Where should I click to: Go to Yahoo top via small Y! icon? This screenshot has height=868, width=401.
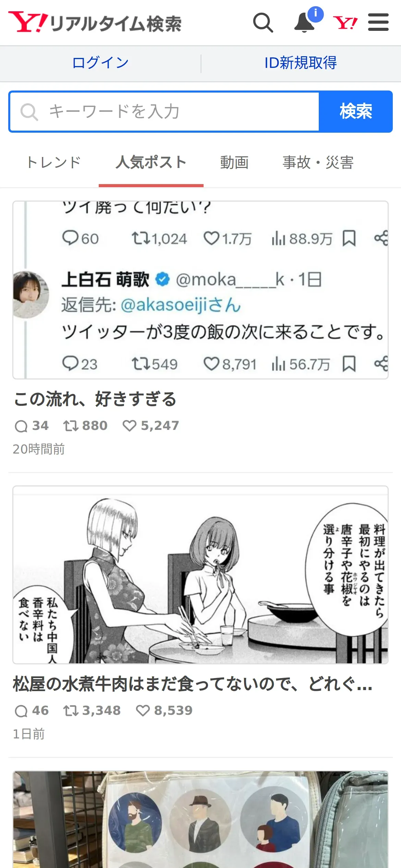345,23
